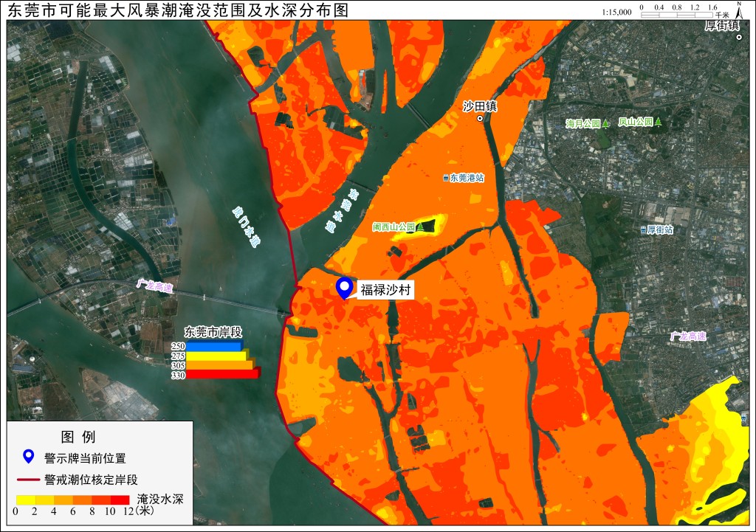Viewport: 756px width, 532px height.
Task: Select the tree icon beside 凤山公园
Action: (658, 122)
